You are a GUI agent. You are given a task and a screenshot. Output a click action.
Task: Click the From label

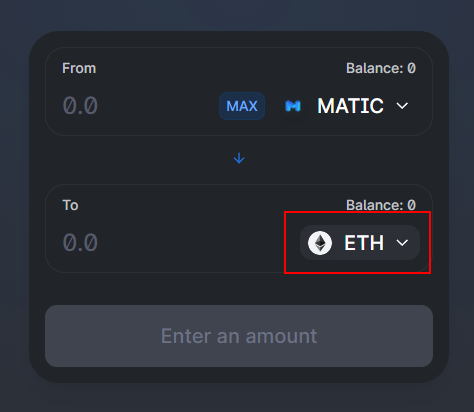pos(79,68)
